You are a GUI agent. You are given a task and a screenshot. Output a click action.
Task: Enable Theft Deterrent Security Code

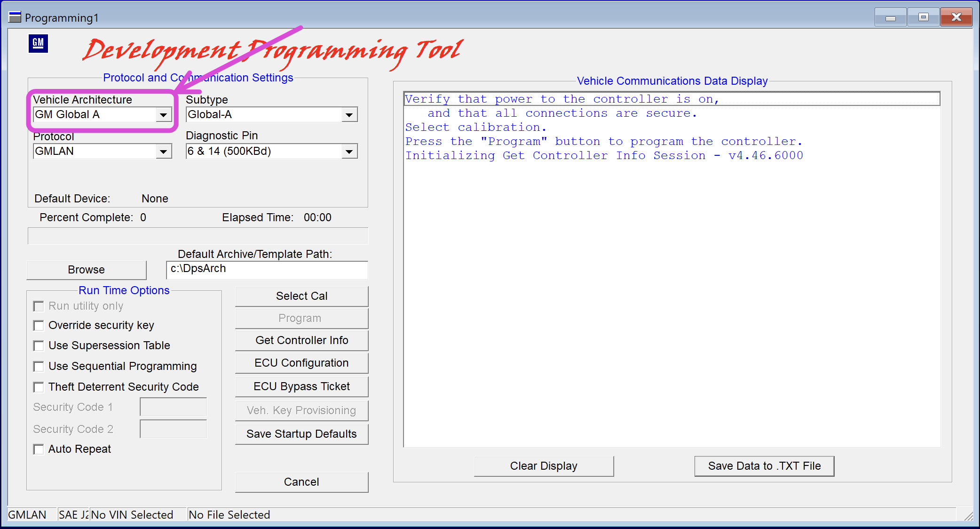39,387
